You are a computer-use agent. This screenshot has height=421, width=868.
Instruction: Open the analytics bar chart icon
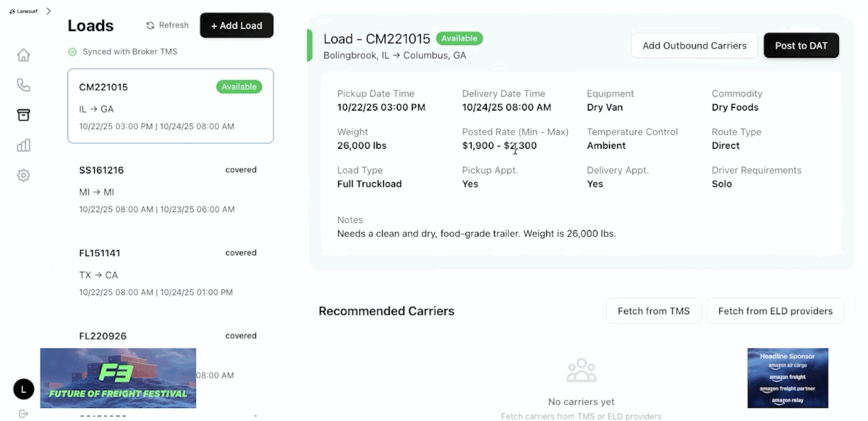pyautogui.click(x=24, y=145)
